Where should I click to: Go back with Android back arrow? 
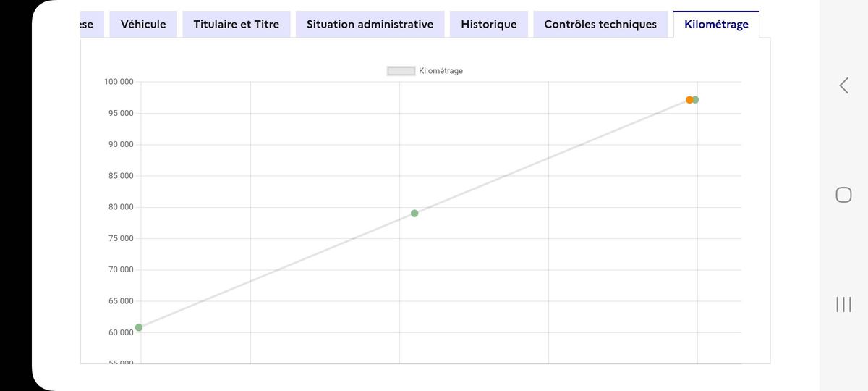[x=843, y=85]
